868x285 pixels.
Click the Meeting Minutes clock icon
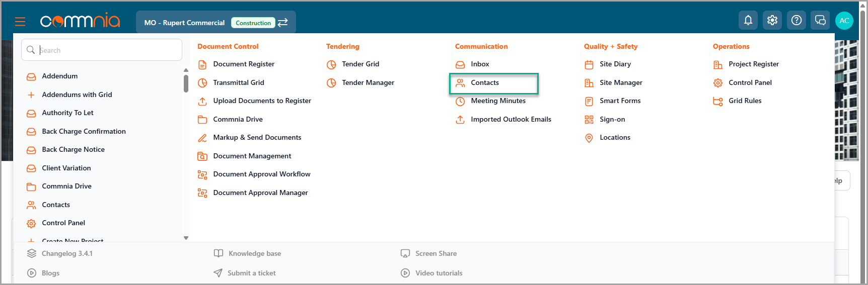(x=460, y=101)
